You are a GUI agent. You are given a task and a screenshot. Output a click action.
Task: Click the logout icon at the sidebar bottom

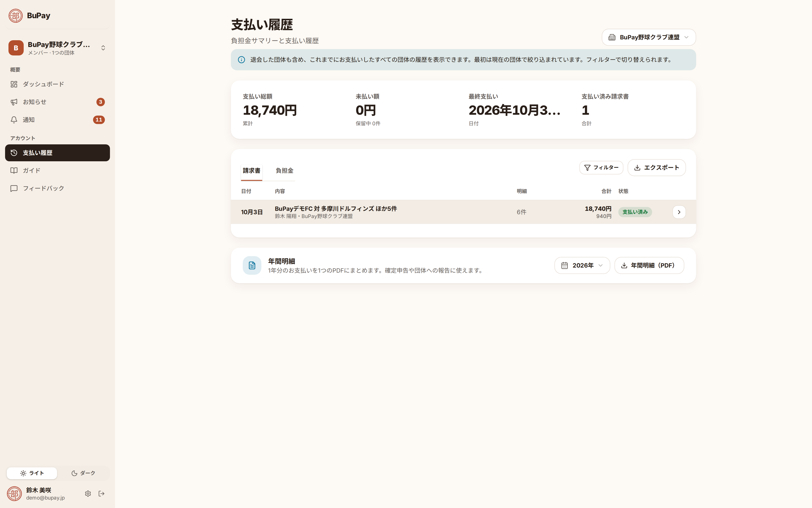(x=101, y=494)
